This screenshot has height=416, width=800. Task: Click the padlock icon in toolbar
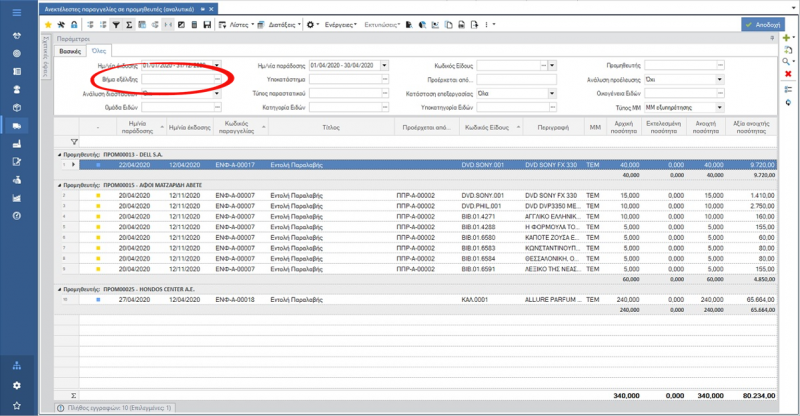(x=74, y=25)
